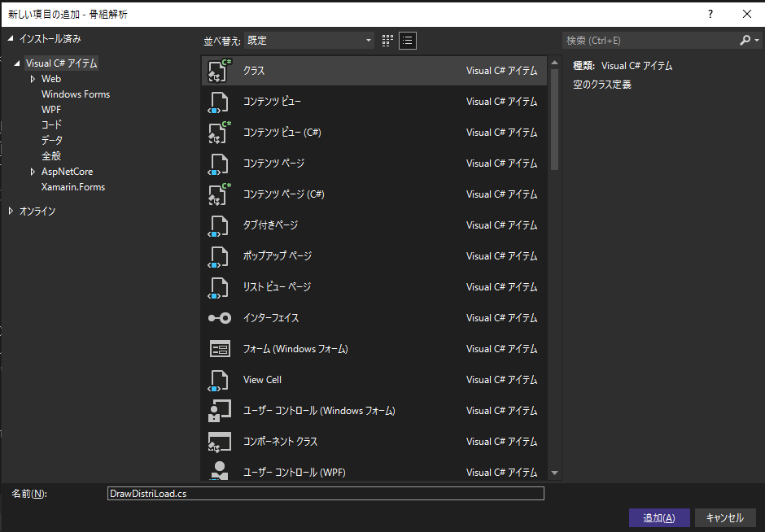Collapse the インストール済み tree node
Image resolution: width=765 pixels, height=532 pixels.
[x=11, y=38]
